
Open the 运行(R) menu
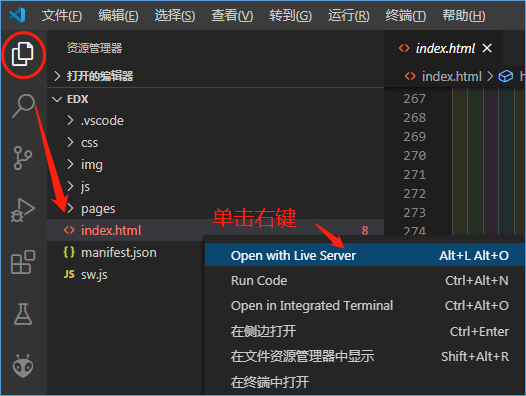pos(349,15)
